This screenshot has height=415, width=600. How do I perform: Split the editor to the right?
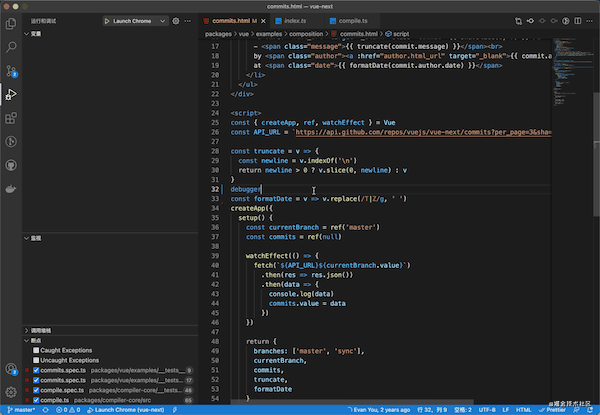point(578,21)
